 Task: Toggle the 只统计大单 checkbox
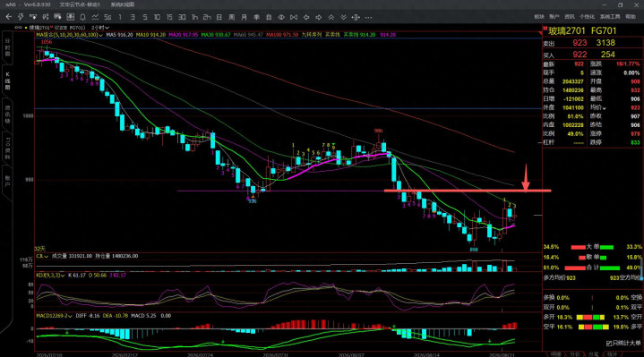tap(609, 343)
